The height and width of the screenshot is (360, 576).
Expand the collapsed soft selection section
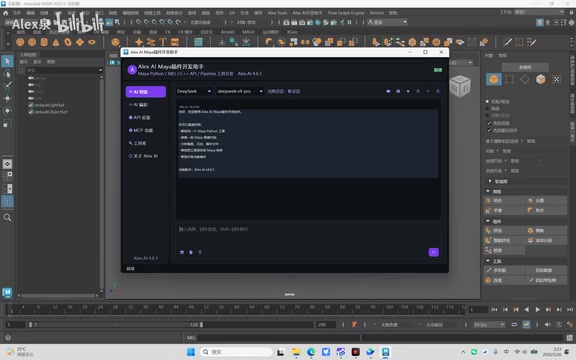coord(490,181)
